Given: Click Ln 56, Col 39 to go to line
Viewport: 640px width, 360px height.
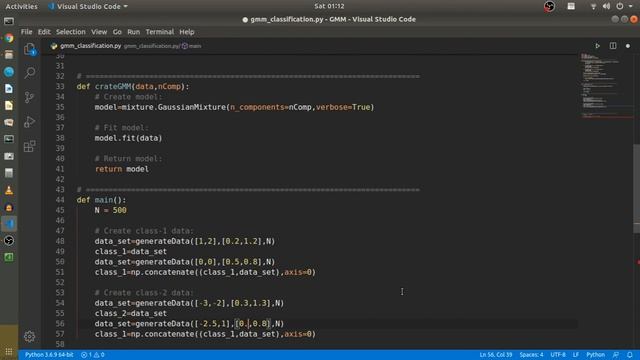Looking at the screenshot, I should 496,355.
